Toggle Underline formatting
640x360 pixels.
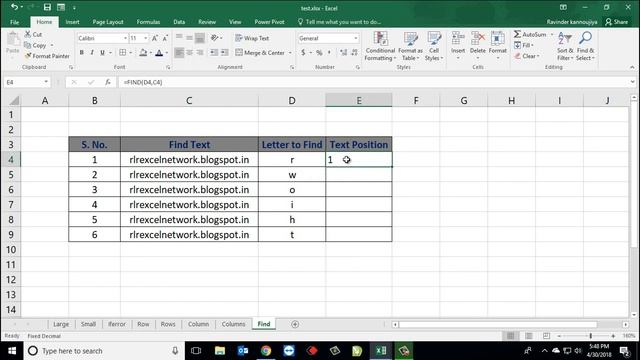(x=102, y=53)
